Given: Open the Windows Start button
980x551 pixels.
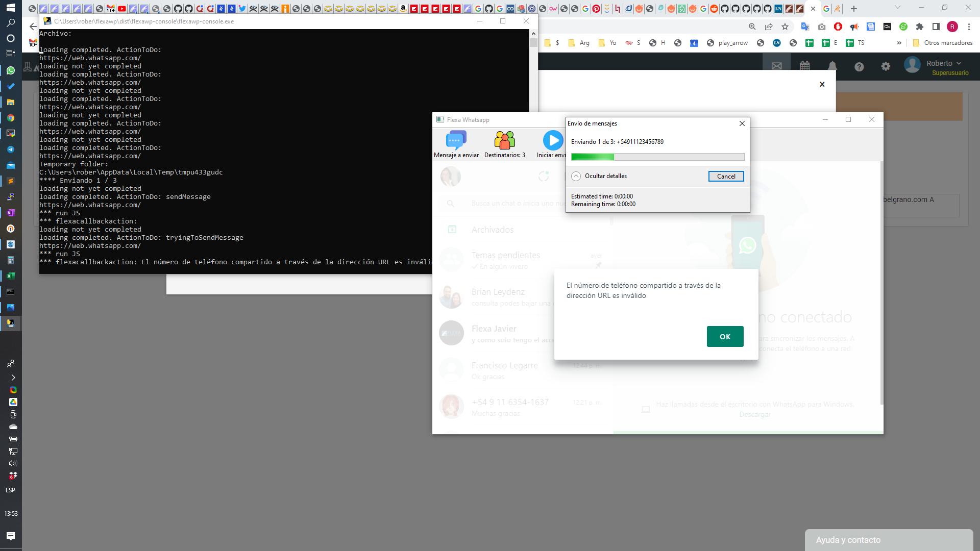Looking at the screenshot, I should point(10,8).
